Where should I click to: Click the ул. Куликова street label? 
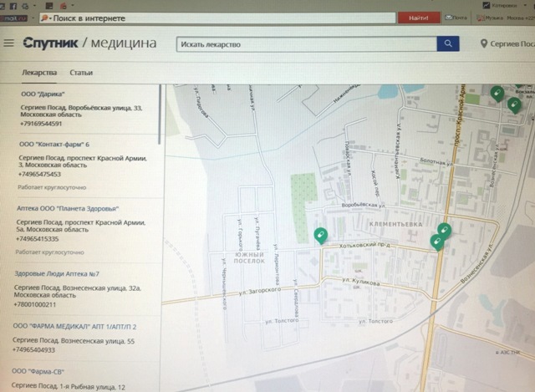(x=361, y=282)
